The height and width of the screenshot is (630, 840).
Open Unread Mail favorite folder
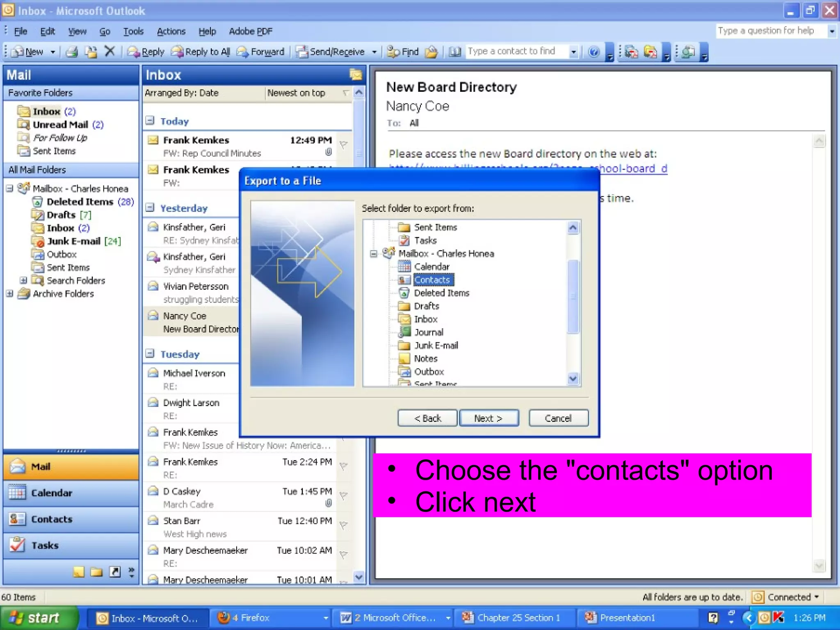(60, 125)
